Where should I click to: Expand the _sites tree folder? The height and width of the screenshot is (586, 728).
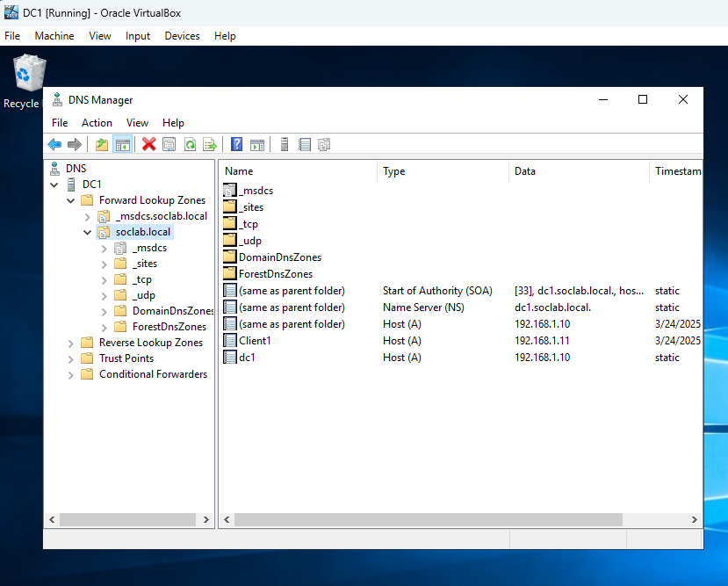tap(104, 264)
